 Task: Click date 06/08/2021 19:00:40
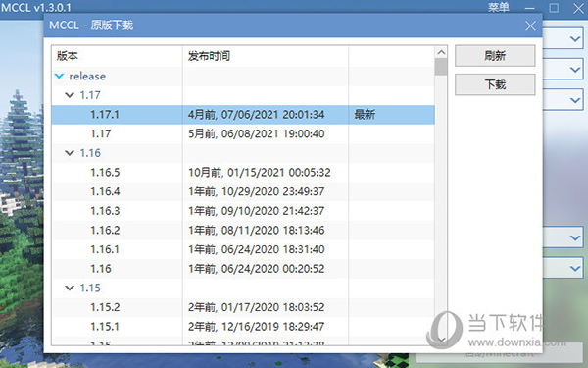click(272, 134)
